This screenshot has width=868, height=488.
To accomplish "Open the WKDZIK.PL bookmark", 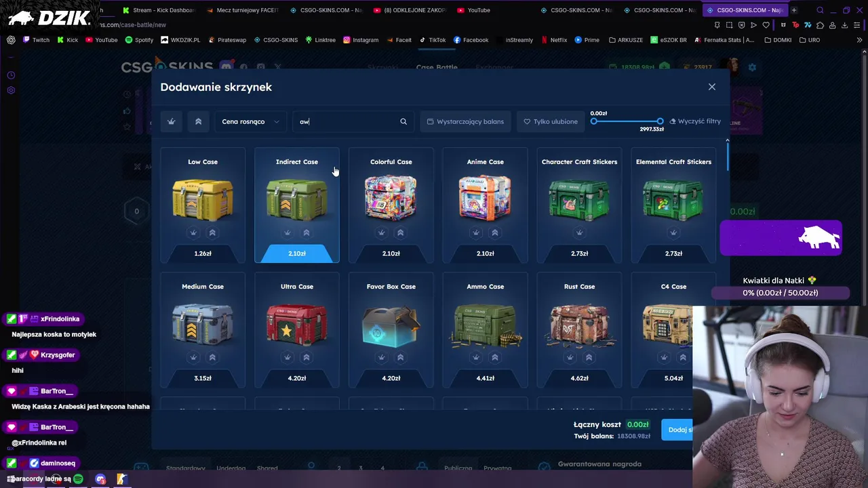I will (180, 40).
